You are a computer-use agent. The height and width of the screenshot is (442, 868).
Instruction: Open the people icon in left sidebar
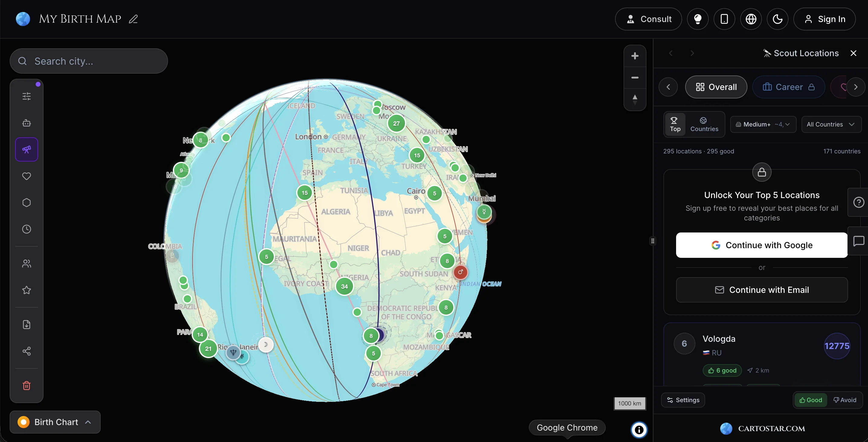(x=27, y=264)
